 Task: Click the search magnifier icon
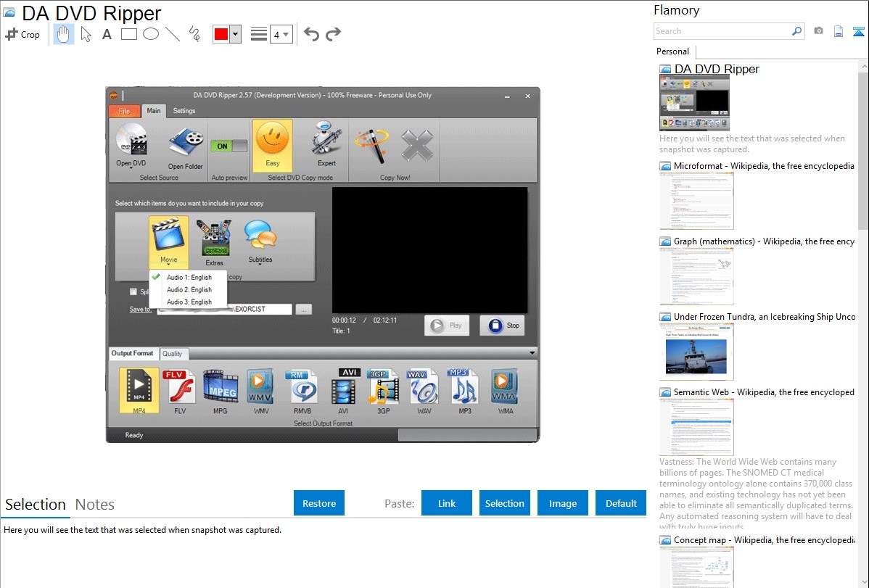tap(796, 31)
